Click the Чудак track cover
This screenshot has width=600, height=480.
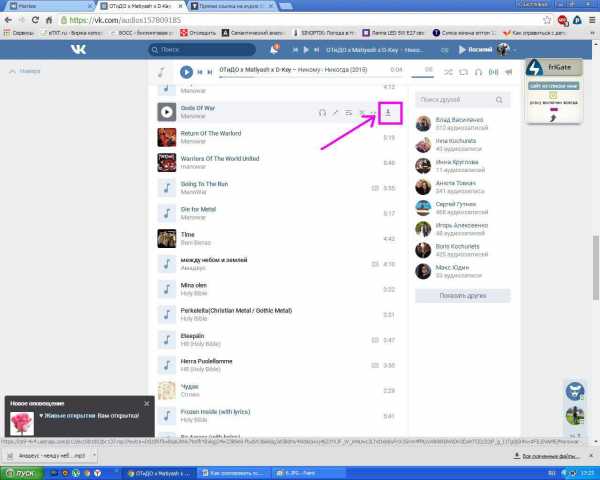click(x=166, y=390)
